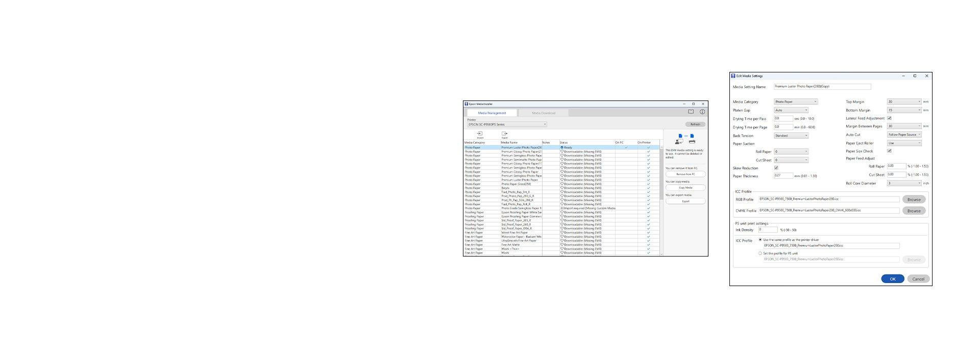Click the Ready status icon in first row
The width and height of the screenshot is (980, 357).
pyautogui.click(x=562, y=147)
